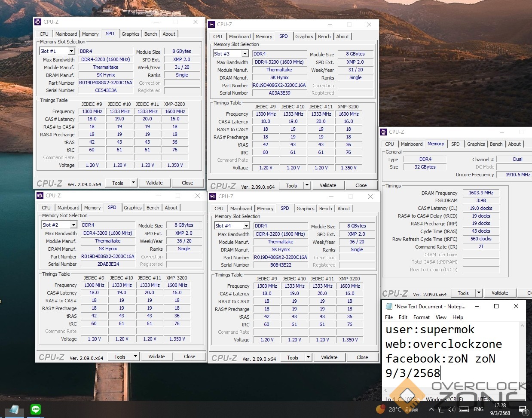The width and height of the screenshot is (532, 418).
Task: Click the Tools button in Slot #2 window
Action: click(x=120, y=357)
